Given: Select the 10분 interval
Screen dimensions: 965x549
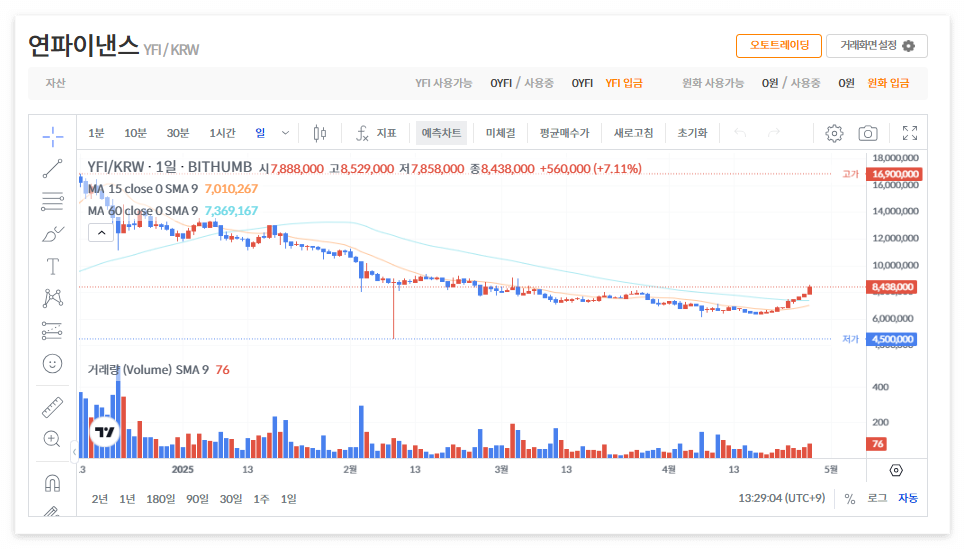Looking at the screenshot, I should click(x=135, y=133).
